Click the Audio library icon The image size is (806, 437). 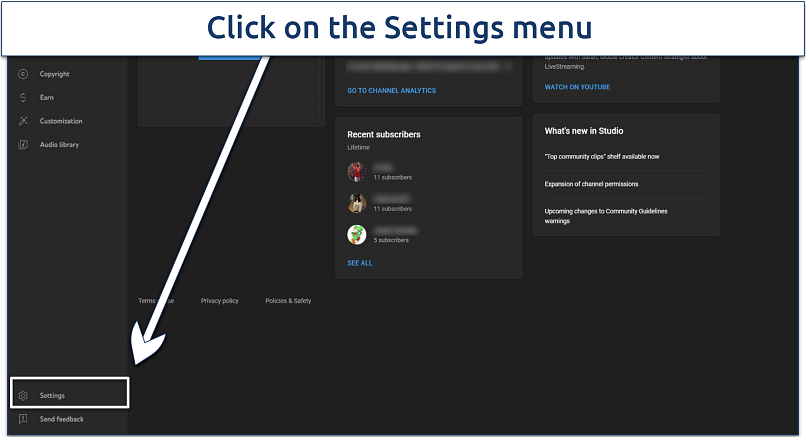click(23, 145)
